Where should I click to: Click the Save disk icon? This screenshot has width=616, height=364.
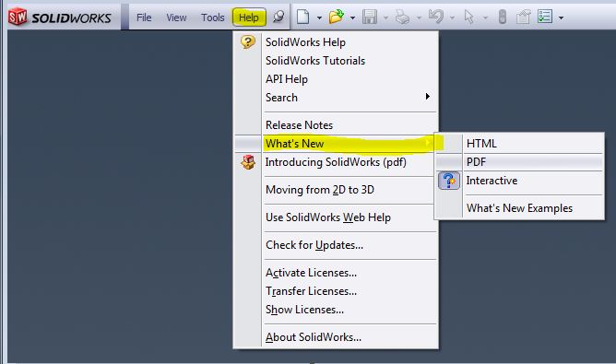pyautogui.click(x=370, y=17)
